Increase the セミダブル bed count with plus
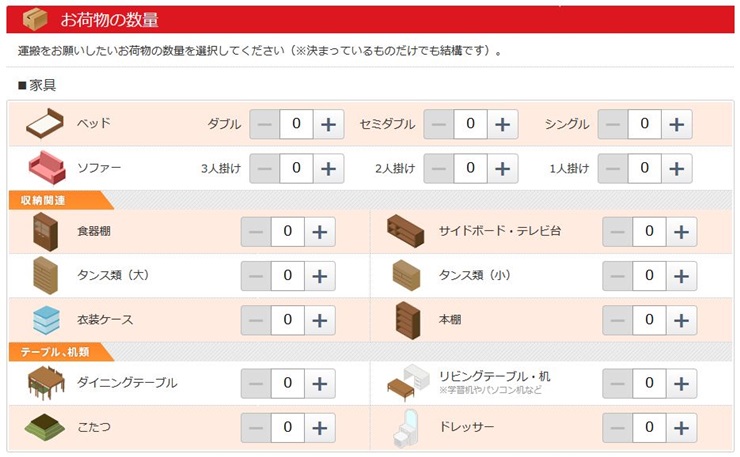The height and width of the screenshot is (457, 740). pos(503,124)
